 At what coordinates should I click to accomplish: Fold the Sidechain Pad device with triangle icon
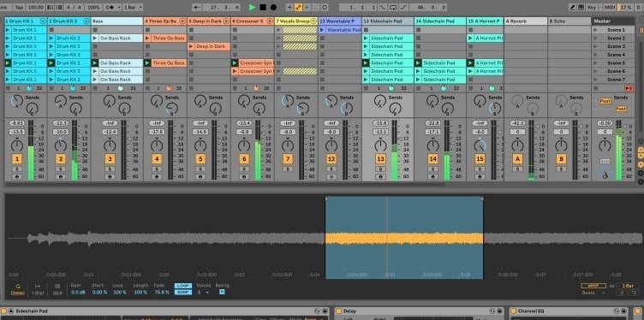pos(11,311)
